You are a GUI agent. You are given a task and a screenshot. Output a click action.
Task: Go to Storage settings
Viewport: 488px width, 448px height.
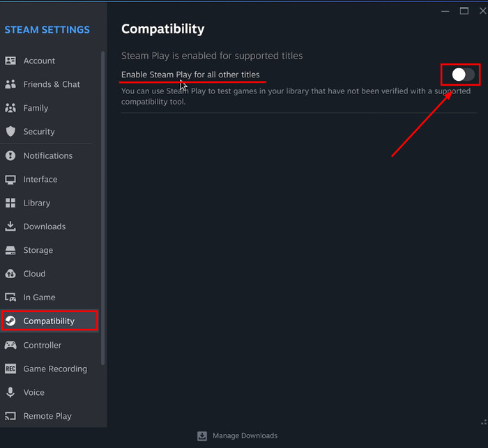tap(49, 250)
